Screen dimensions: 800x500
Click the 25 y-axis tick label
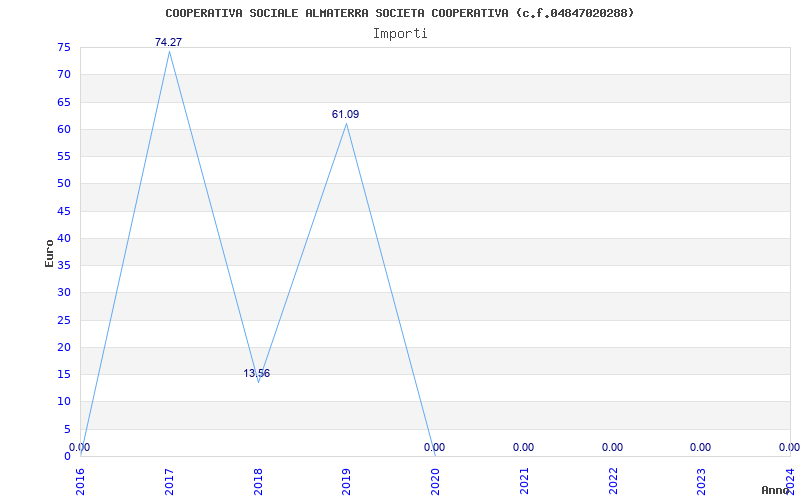[64, 320]
